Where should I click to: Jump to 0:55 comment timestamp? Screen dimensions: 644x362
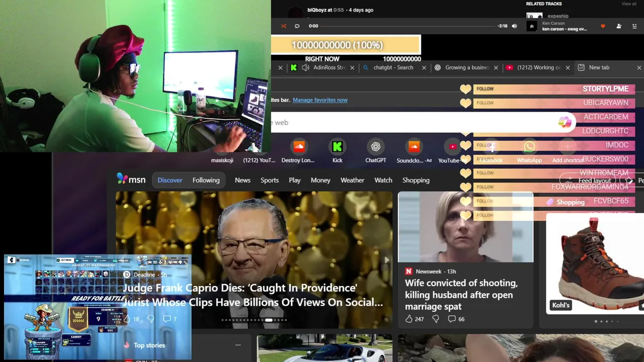tap(339, 10)
